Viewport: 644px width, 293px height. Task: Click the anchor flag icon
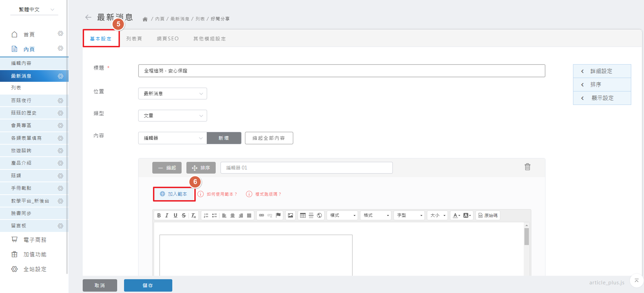(278, 215)
